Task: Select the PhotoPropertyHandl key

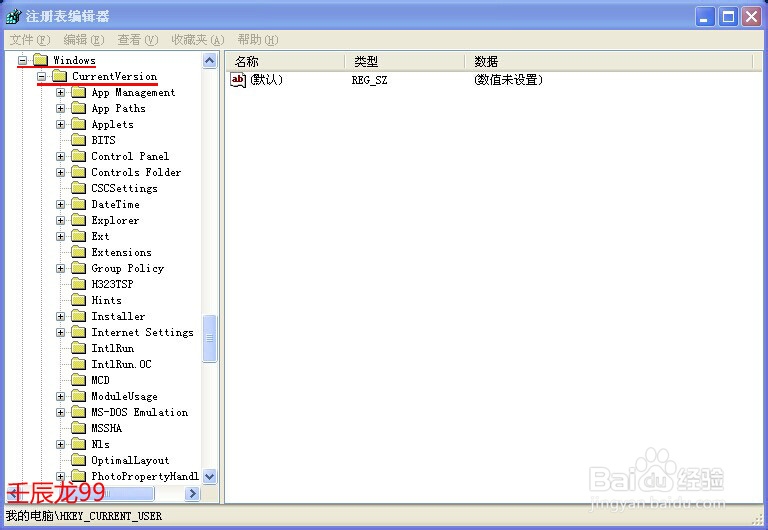Action: [145, 476]
